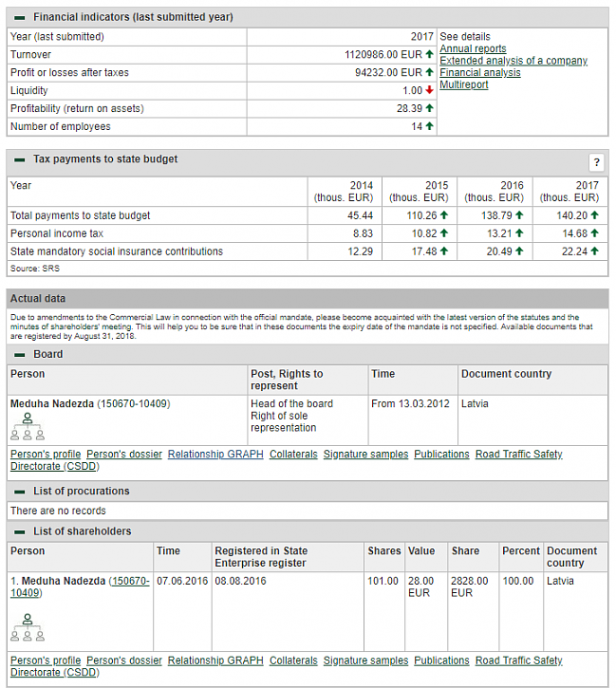
Task: Collapse the List of shareholders section
Action: [x=20, y=531]
